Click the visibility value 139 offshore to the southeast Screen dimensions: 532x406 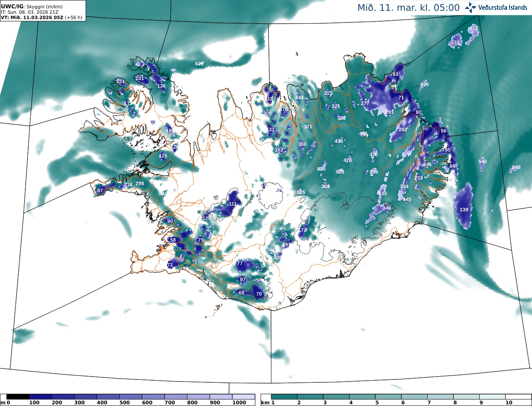464,210
